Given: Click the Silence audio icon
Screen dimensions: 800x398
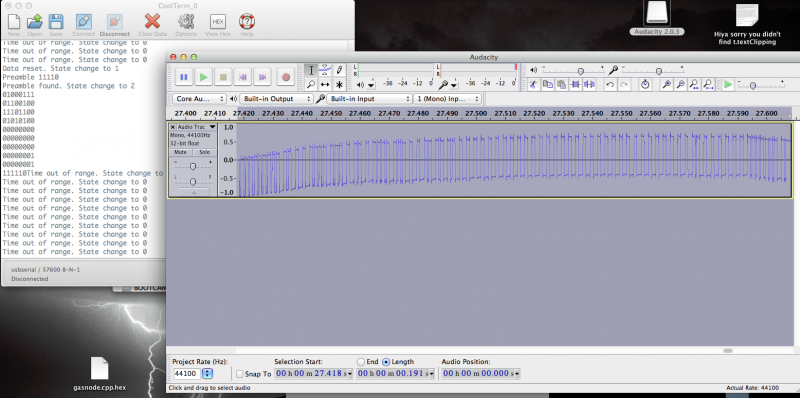Looking at the screenshot, I should [590, 84].
